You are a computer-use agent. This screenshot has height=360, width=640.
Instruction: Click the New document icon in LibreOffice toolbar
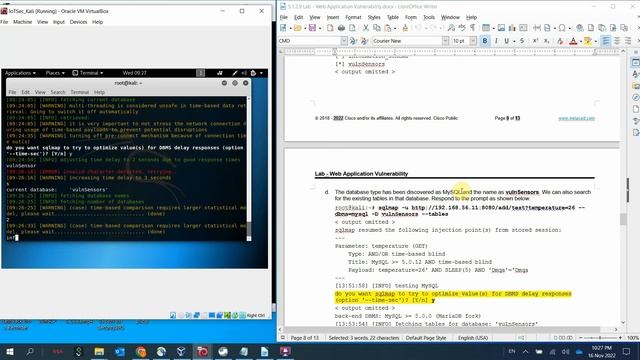point(283,28)
